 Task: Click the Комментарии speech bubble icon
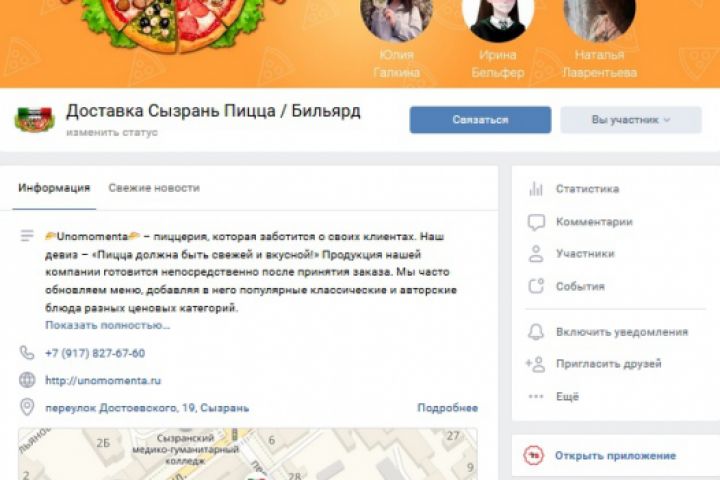pos(536,222)
